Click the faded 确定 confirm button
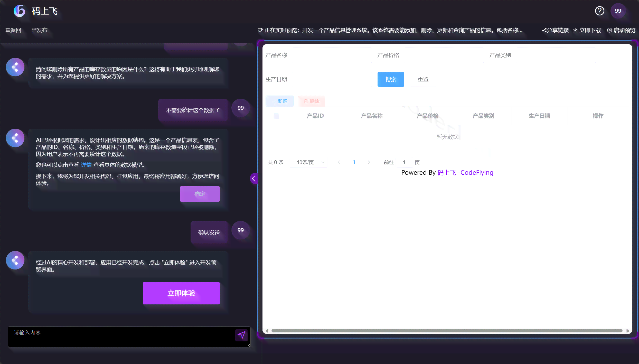The image size is (639, 364). click(200, 194)
